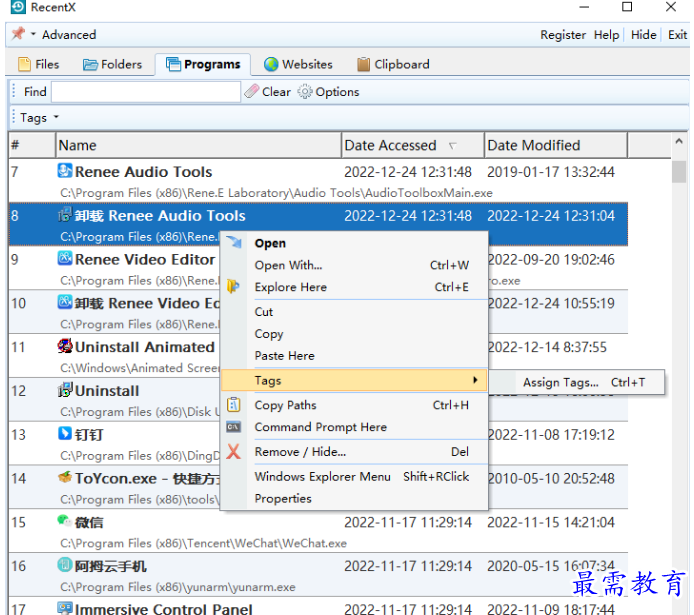Switch to the Websites tab
The width and height of the screenshot is (694, 615).
click(298, 65)
